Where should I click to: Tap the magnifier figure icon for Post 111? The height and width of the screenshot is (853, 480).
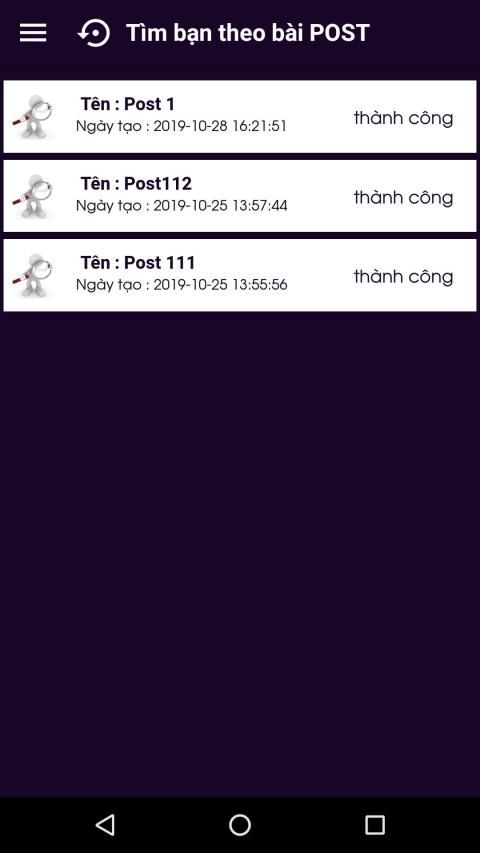pyautogui.click(x=34, y=275)
